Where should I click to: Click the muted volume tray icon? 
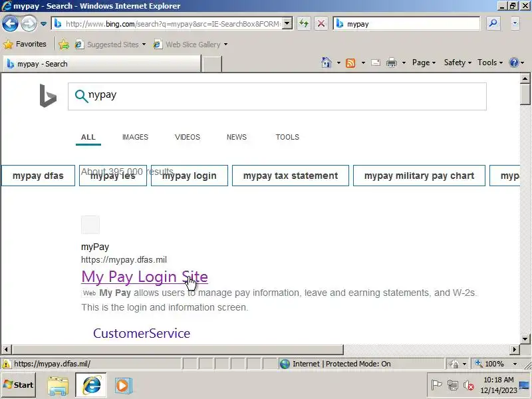(469, 385)
